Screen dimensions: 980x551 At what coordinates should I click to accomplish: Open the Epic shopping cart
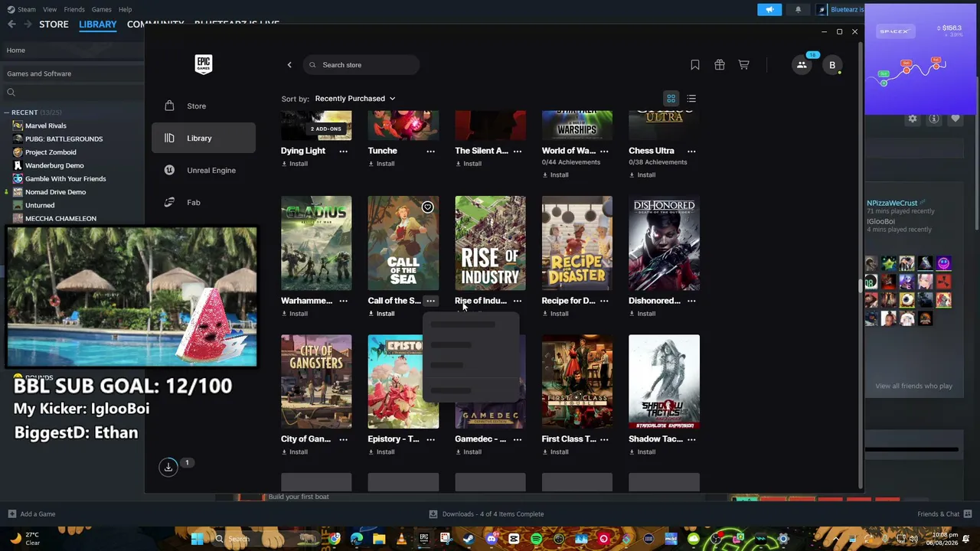pyautogui.click(x=743, y=65)
